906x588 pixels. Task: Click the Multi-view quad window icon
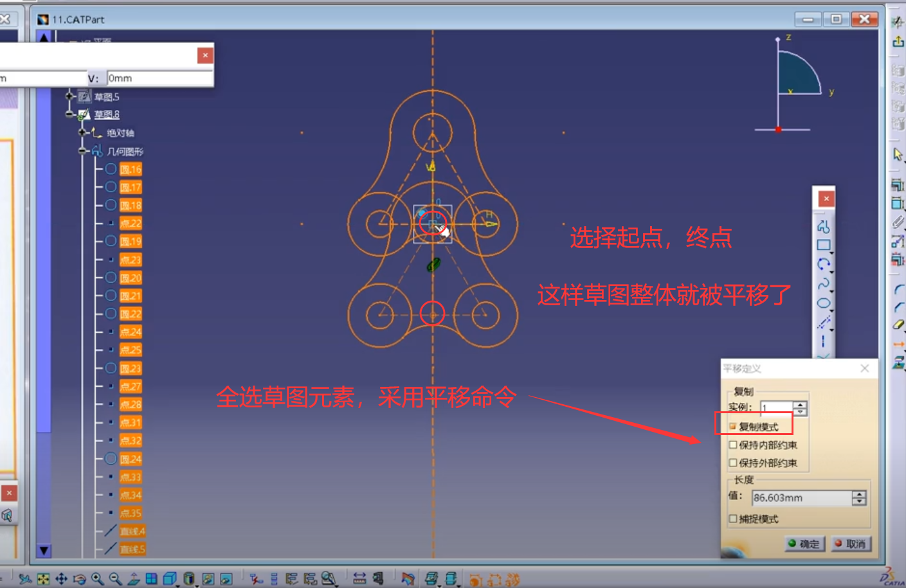point(151,579)
